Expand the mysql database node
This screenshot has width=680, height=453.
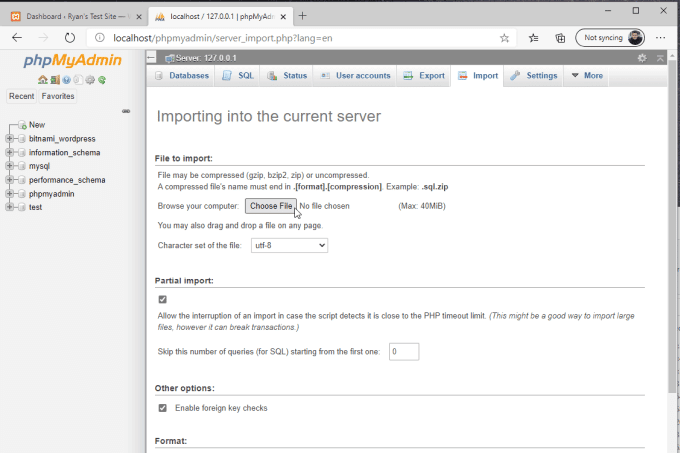(9, 166)
